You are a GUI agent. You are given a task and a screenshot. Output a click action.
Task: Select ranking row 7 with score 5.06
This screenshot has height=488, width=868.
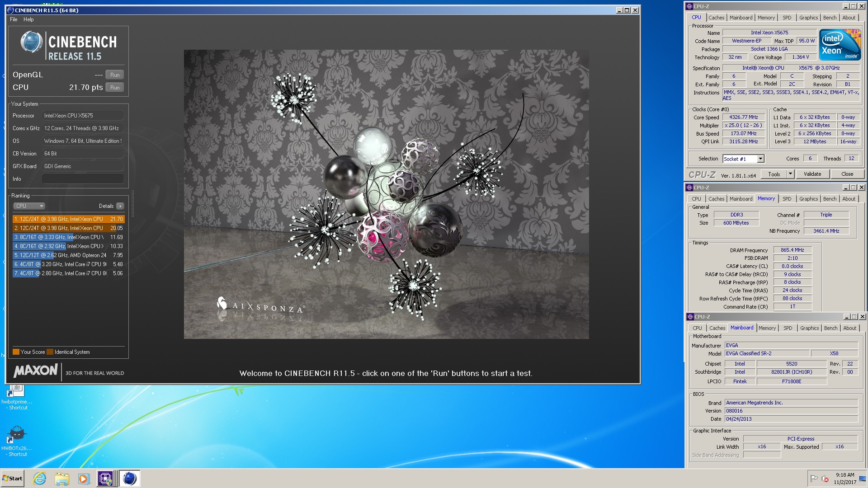(x=68, y=273)
